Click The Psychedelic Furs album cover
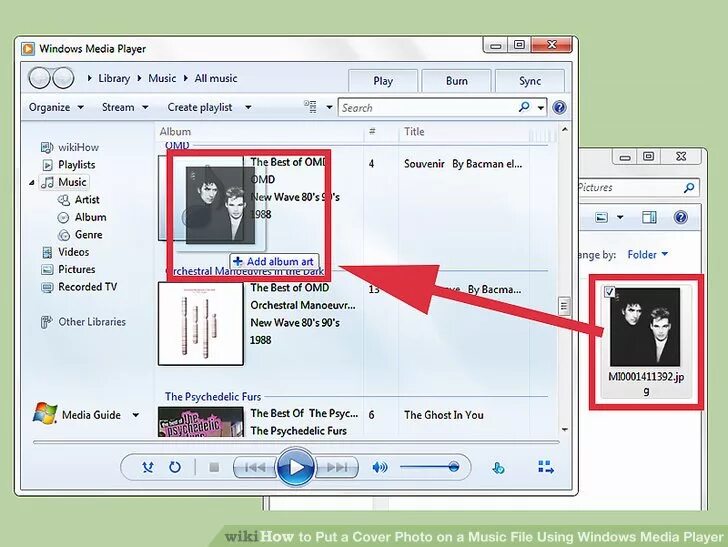The width and height of the screenshot is (728, 547). point(201,422)
